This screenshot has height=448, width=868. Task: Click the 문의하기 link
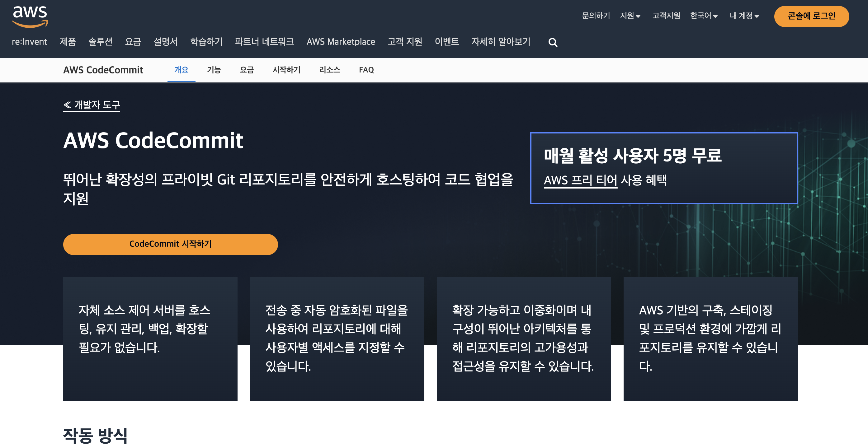(x=596, y=16)
